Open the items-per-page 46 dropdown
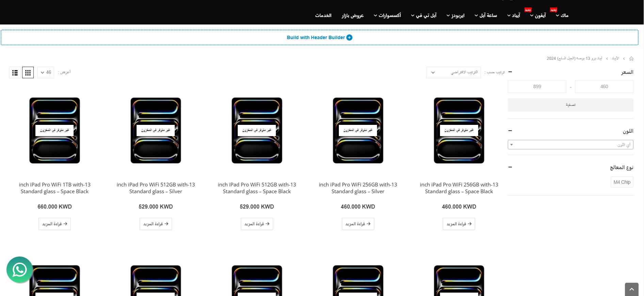The image size is (644, 296). (46, 72)
